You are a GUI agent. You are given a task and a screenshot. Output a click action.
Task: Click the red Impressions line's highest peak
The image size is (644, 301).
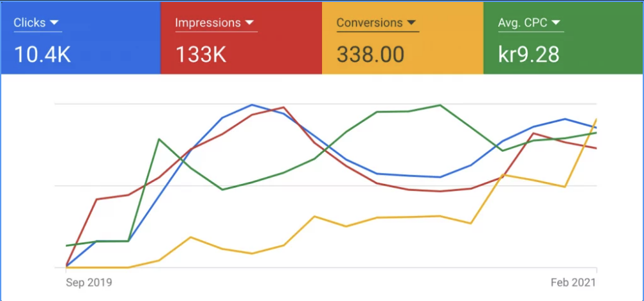tap(283, 107)
